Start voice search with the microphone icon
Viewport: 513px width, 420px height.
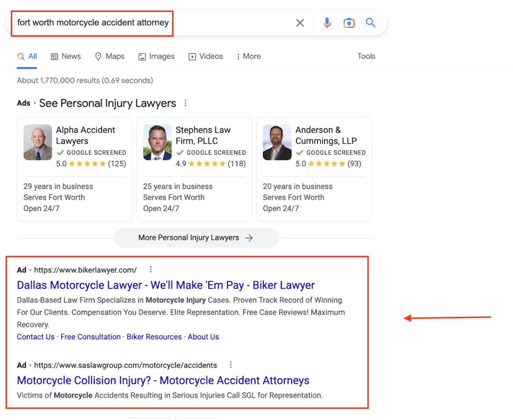[x=327, y=23]
